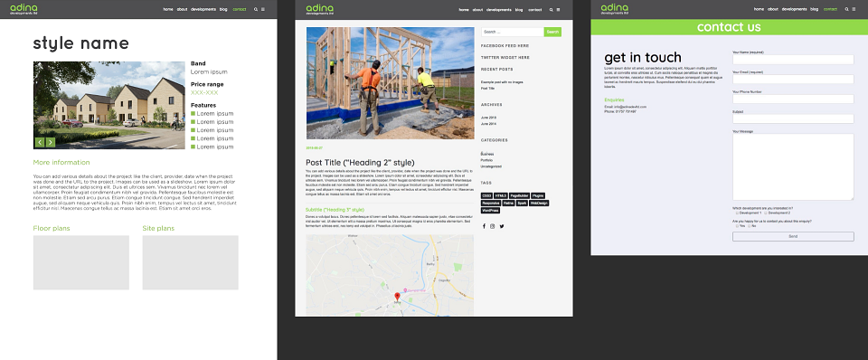This screenshot has height=360, width=868.
Task: Open search icon in style page header
Action: pyautogui.click(x=256, y=9)
